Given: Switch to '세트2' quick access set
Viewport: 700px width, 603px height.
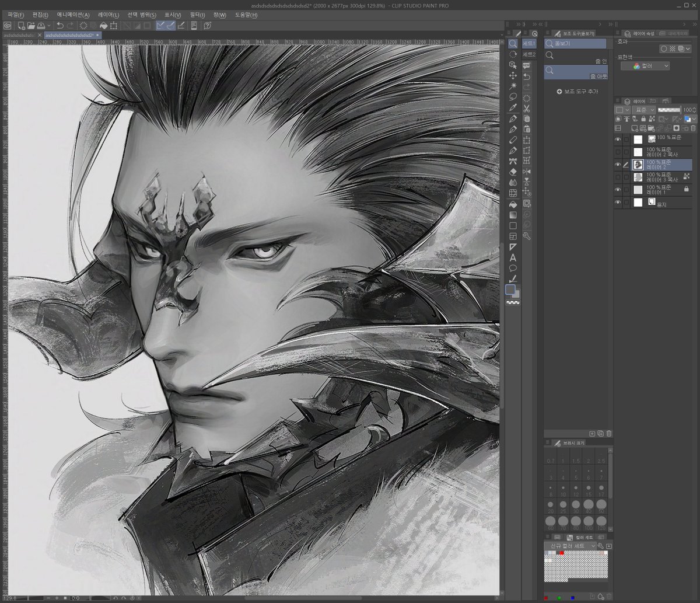Looking at the screenshot, I should point(528,54).
